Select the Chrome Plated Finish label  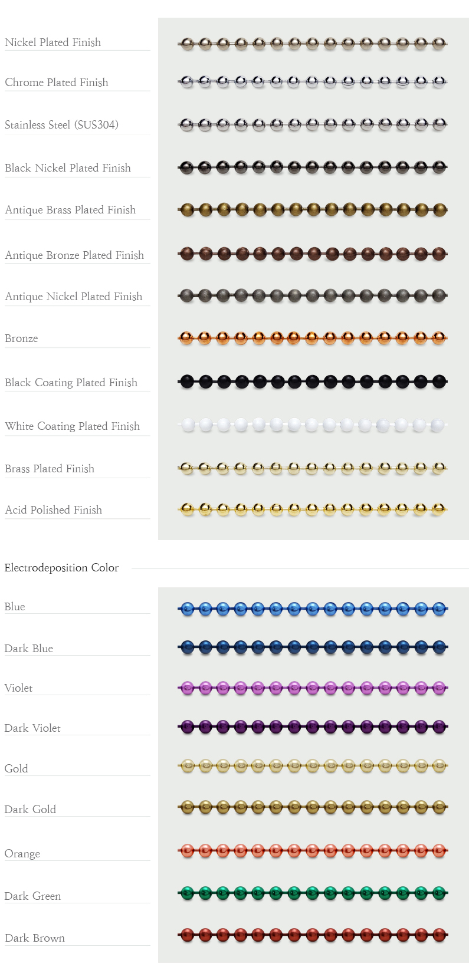pos(57,83)
